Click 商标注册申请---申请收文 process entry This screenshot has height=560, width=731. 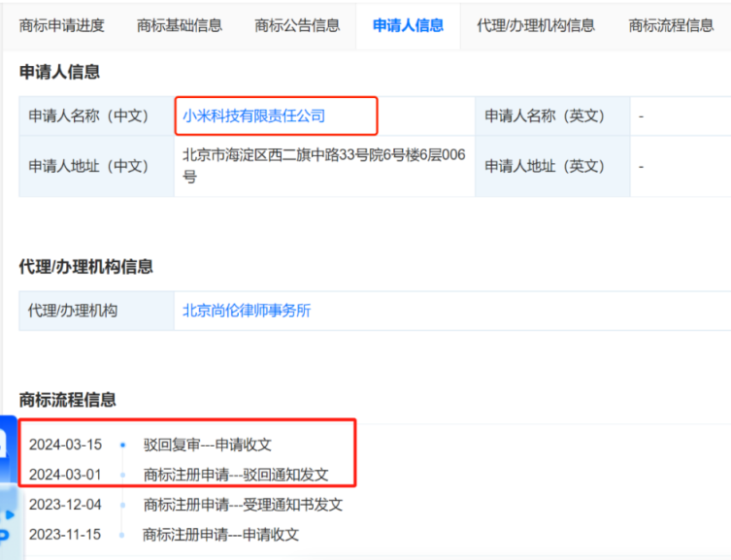point(221,535)
